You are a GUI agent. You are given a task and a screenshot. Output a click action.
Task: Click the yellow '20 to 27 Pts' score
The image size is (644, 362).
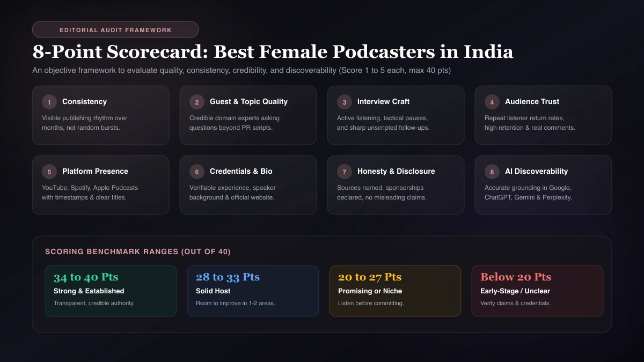pyautogui.click(x=370, y=277)
